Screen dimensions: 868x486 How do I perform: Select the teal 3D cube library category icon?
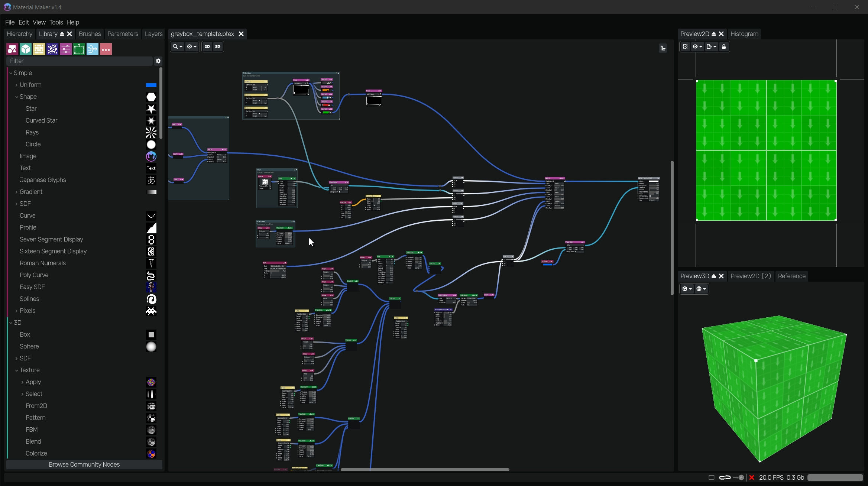coord(26,49)
